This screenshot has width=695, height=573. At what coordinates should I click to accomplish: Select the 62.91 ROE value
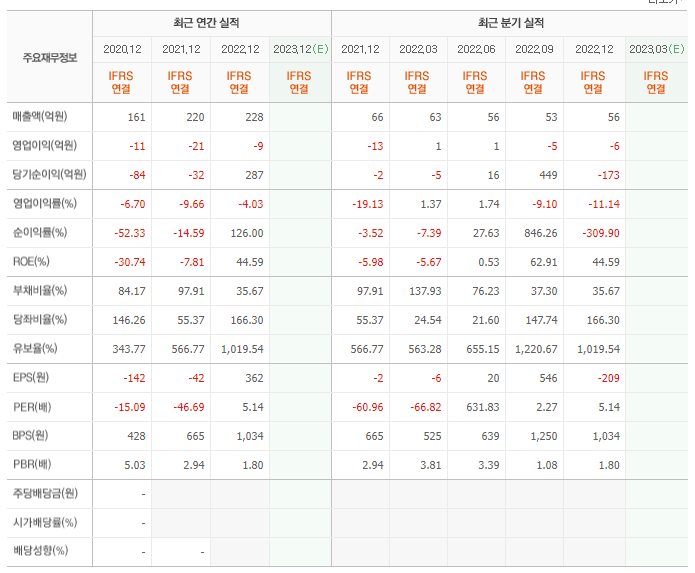point(543,262)
